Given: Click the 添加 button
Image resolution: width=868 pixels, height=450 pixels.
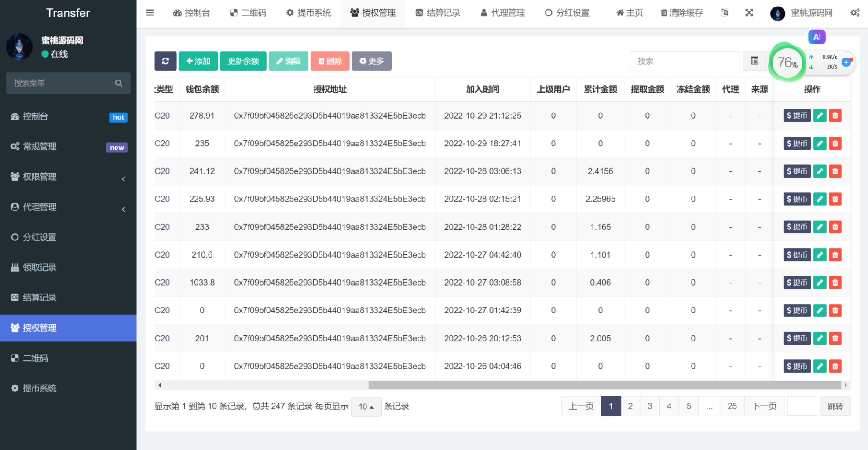Looking at the screenshot, I should (198, 61).
